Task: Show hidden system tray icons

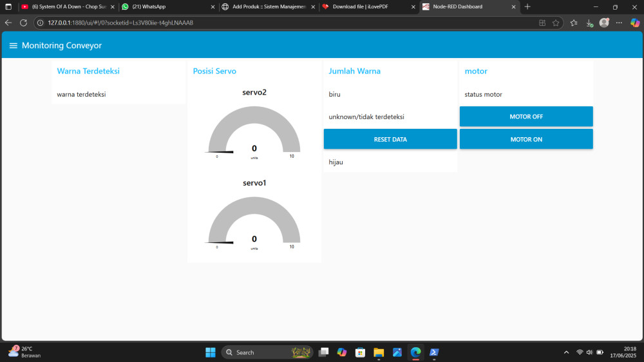Action: (566, 352)
